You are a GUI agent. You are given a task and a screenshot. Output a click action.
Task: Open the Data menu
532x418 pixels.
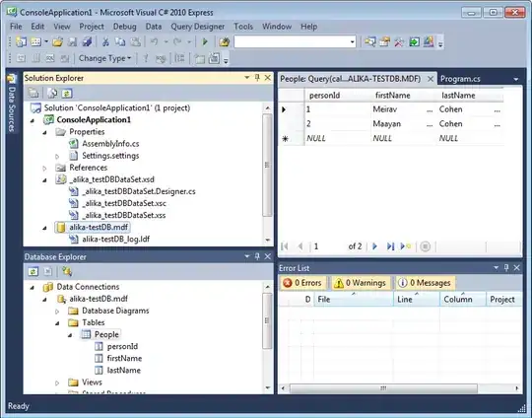(x=154, y=27)
